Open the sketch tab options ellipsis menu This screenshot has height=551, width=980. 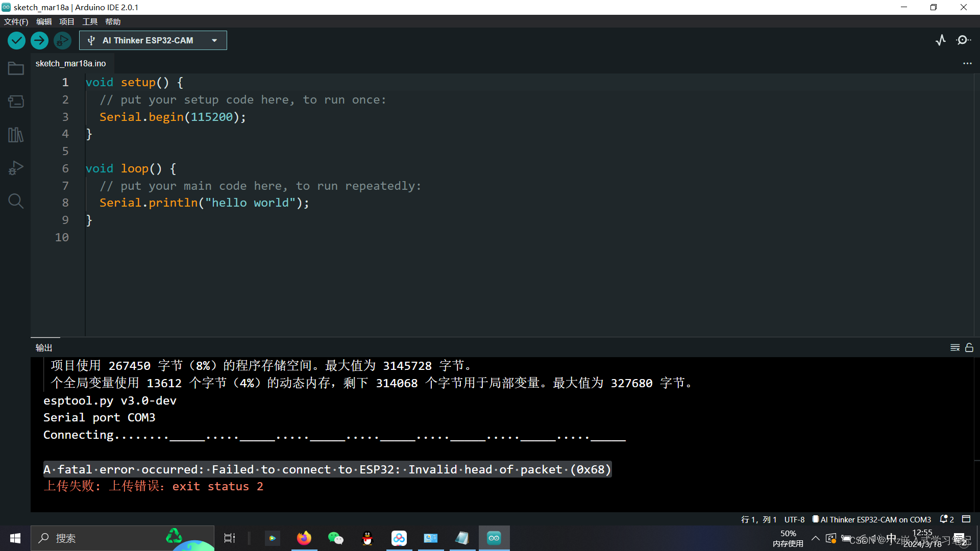pyautogui.click(x=968, y=63)
